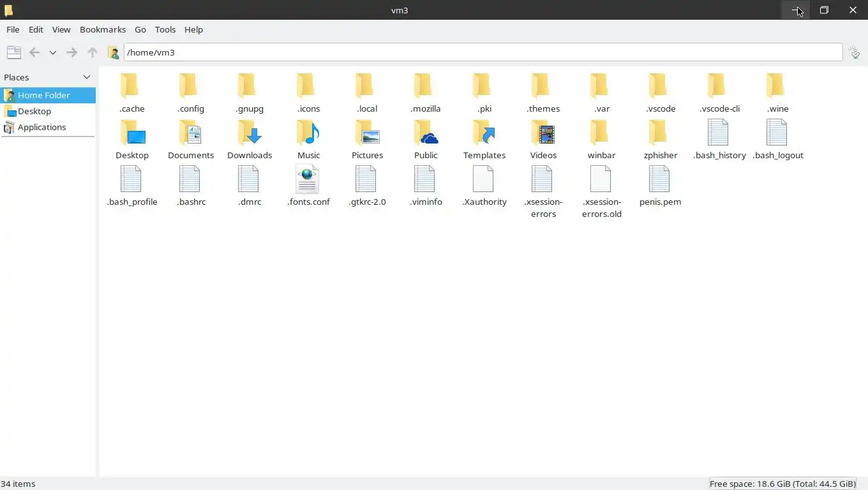Open the Edit menu
Screen dimensions: 868x490
click(x=36, y=29)
